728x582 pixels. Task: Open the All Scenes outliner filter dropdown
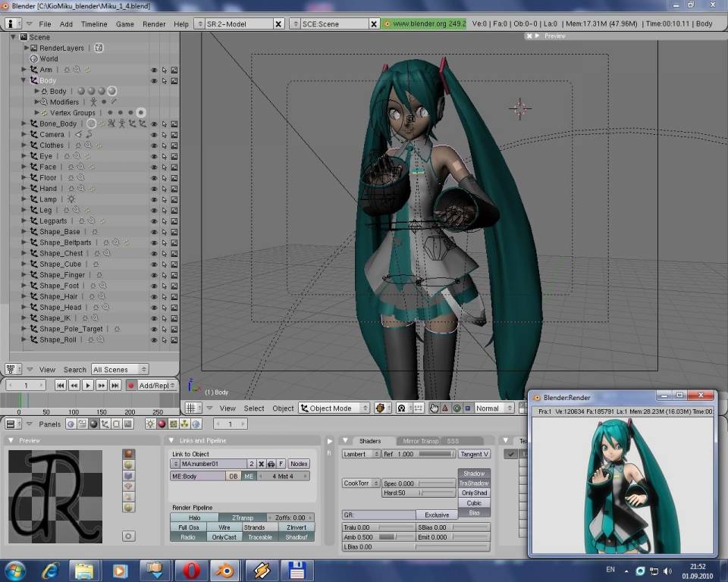pos(120,370)
